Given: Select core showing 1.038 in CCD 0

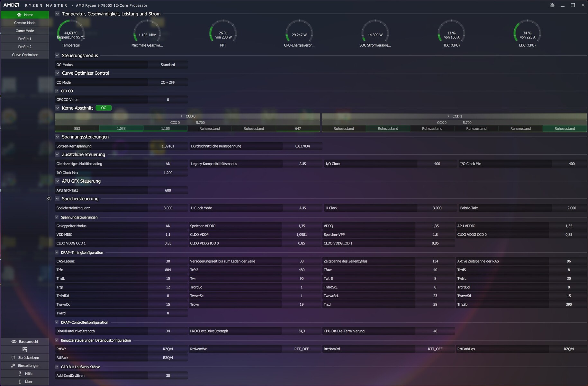Looking at the screenshot, I should [121, 129].
